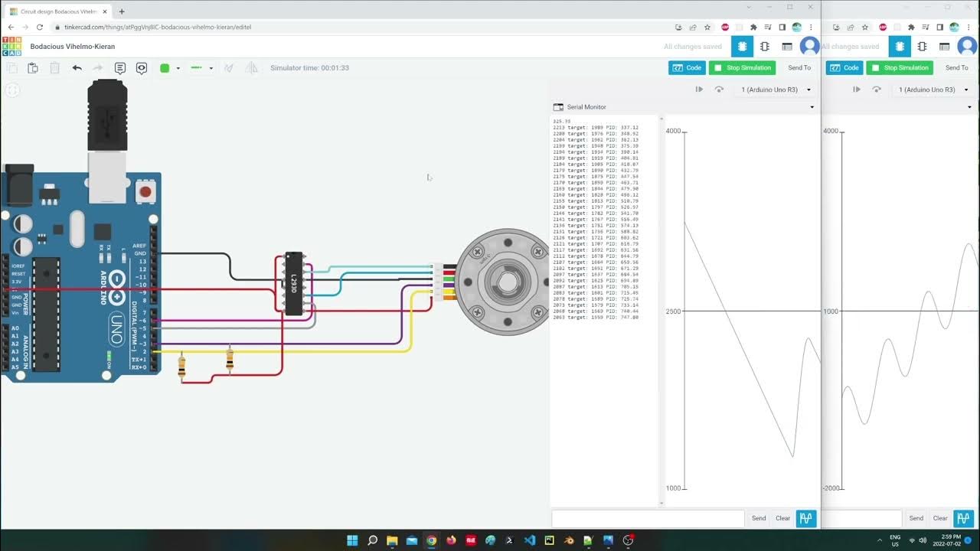Click Send To in front window
The image size is (980, 551).
pos(799,68)
